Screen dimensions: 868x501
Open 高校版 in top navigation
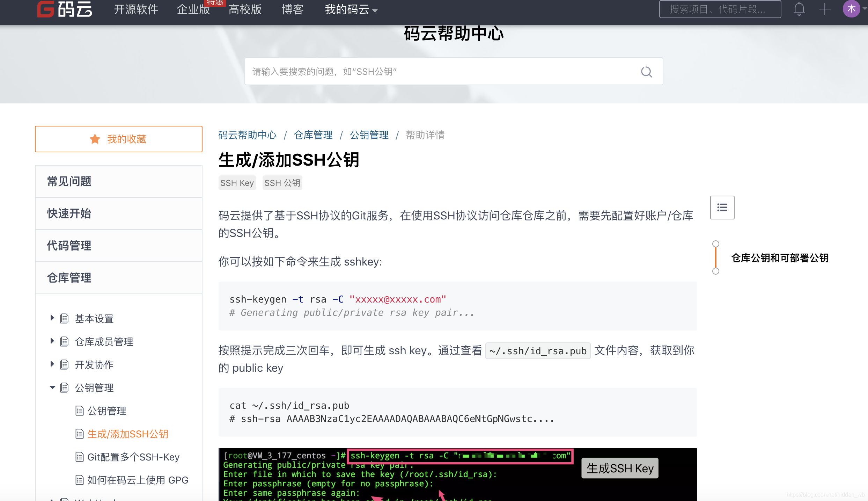[x=245, y=9]
